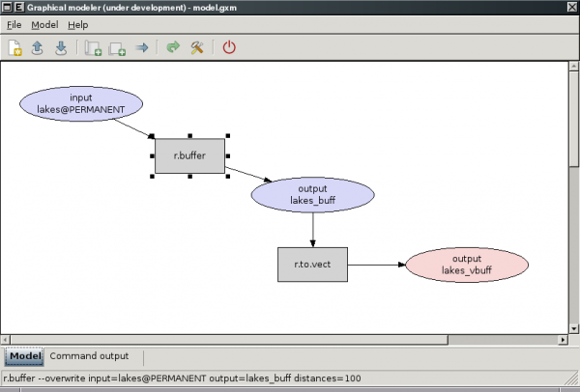Click the red power quit icon
The image size is (580, 392).
pos(229,46)
